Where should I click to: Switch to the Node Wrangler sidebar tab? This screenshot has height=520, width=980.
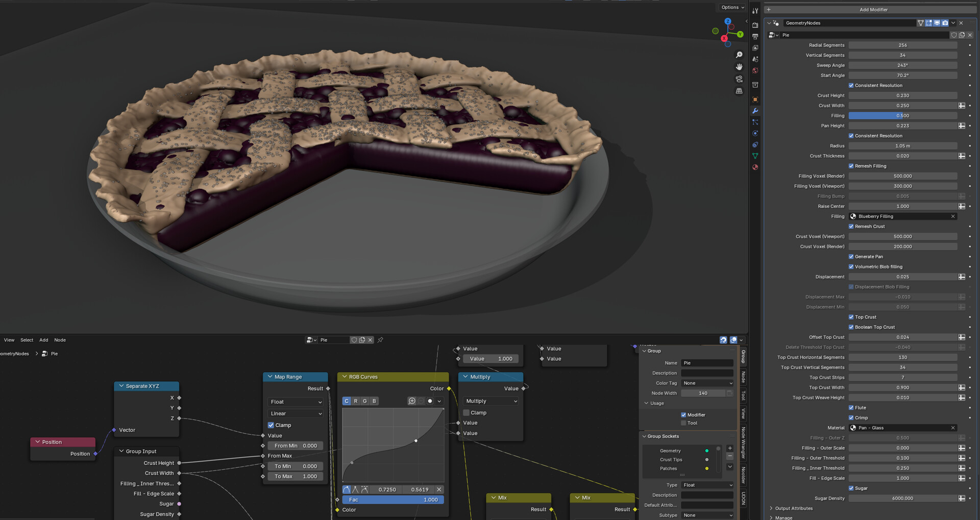click(743, 442)
